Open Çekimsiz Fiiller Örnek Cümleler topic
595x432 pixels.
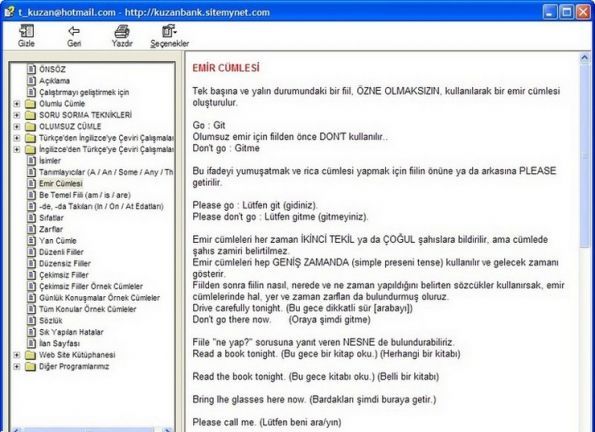point(91,286)
